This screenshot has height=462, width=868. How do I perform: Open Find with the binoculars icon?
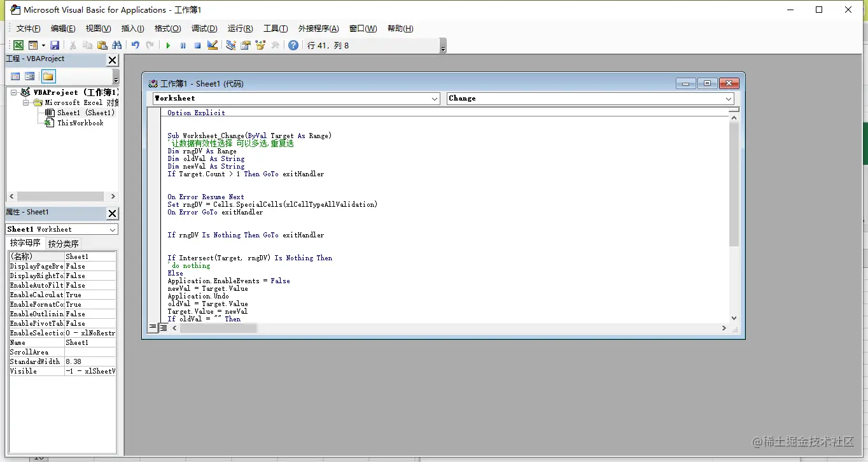tap(116, 45)
